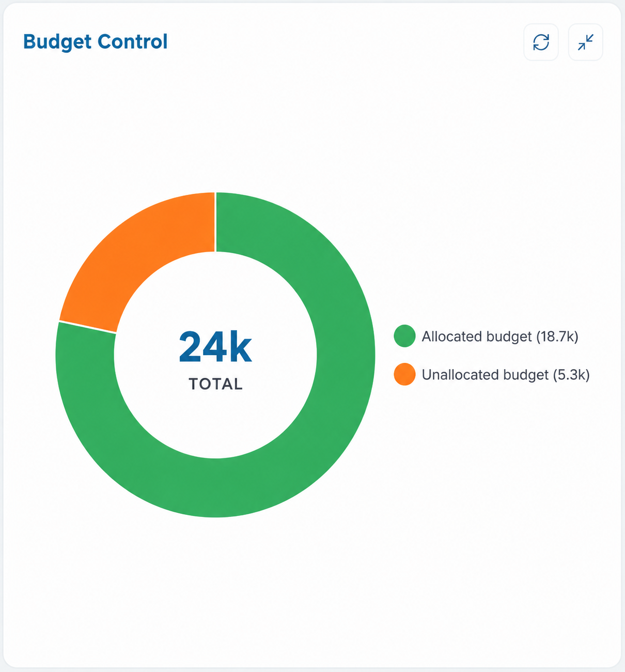Click the TOTAL label in donut center

(x=215, y=384)
